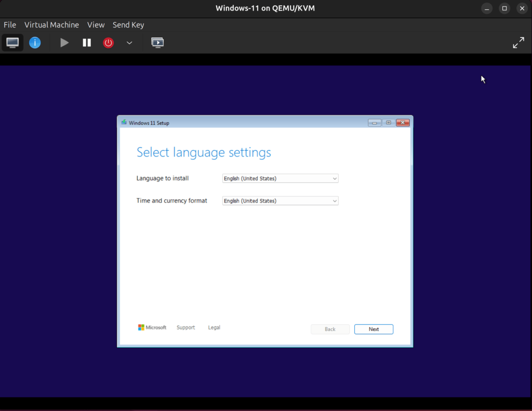Click the Windows 11 Setup title bar
This screenshot has height=411, width=532.
click(234, 123)
